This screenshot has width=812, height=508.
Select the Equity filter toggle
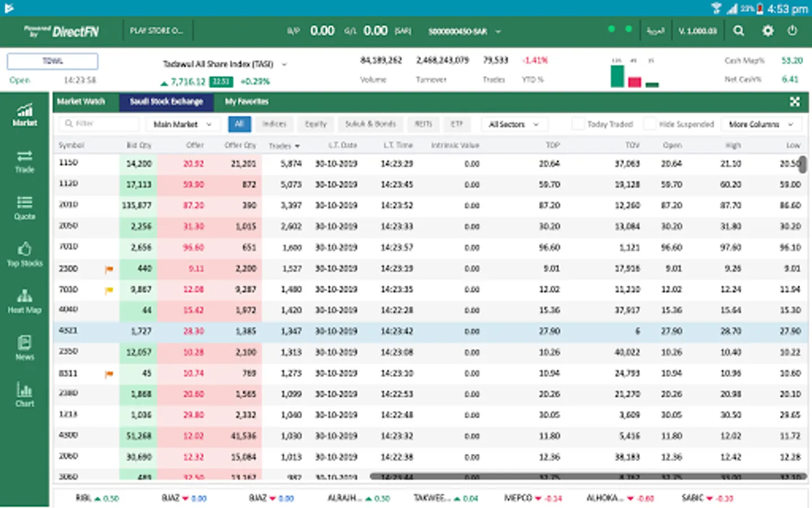(x=316, y=124)
